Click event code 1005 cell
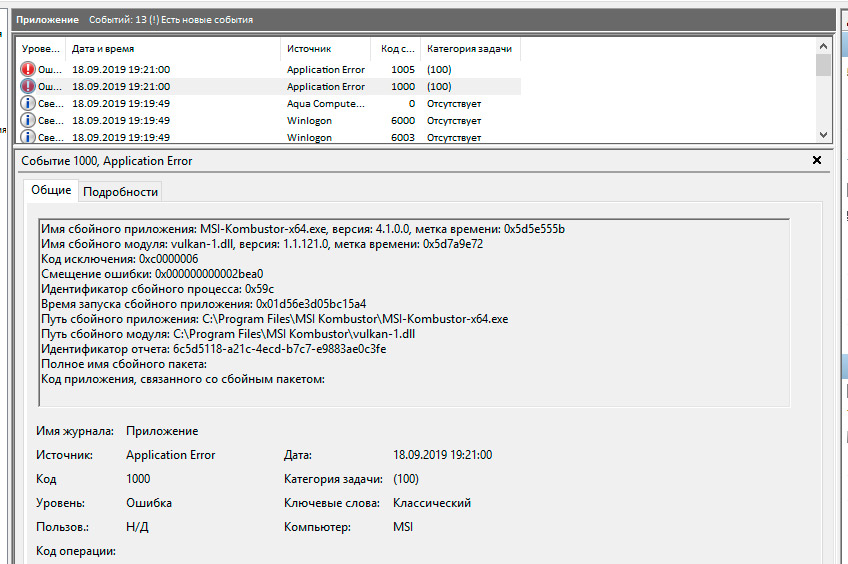Screen dimensions: 848x564 pos(403,70)
